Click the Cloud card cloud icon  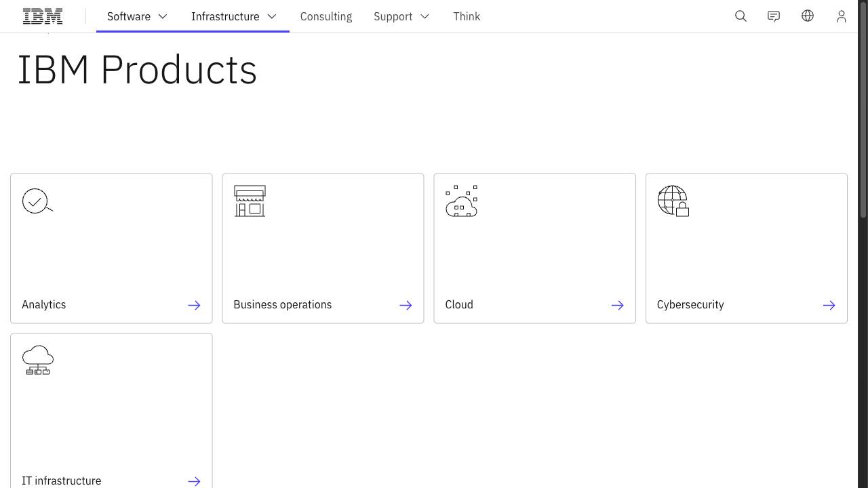coord(462,201)
